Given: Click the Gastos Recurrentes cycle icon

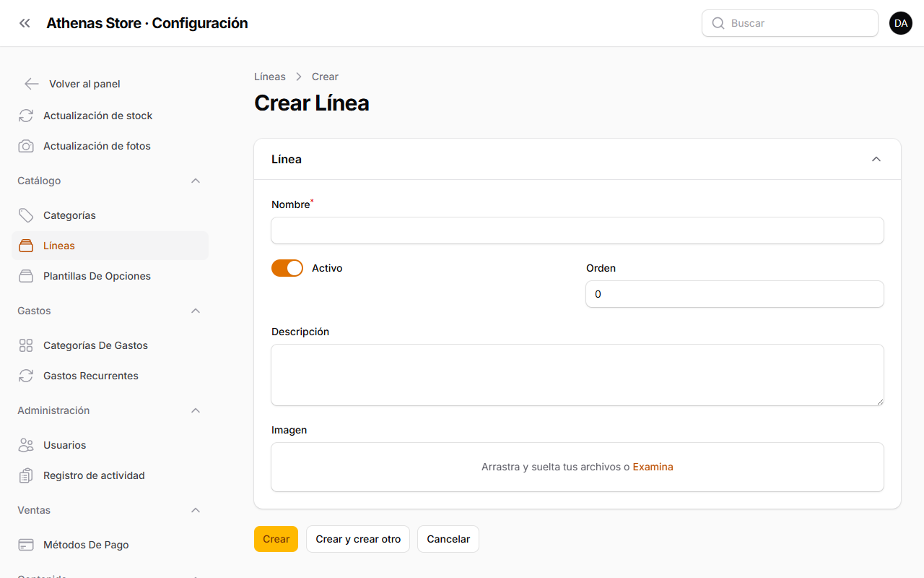Looking at the screenshot, I should tap(26, 376).
